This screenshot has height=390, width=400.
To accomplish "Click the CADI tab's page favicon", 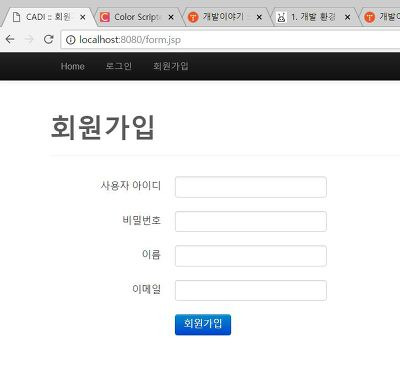I will tap(16, 17).
